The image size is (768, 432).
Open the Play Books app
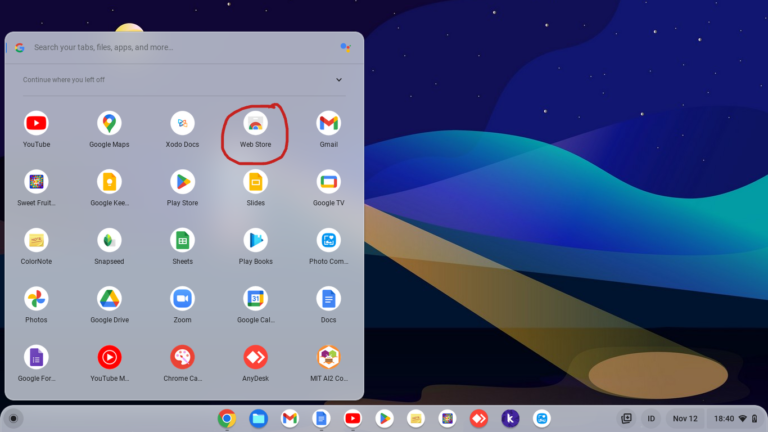tap(255, 240)
